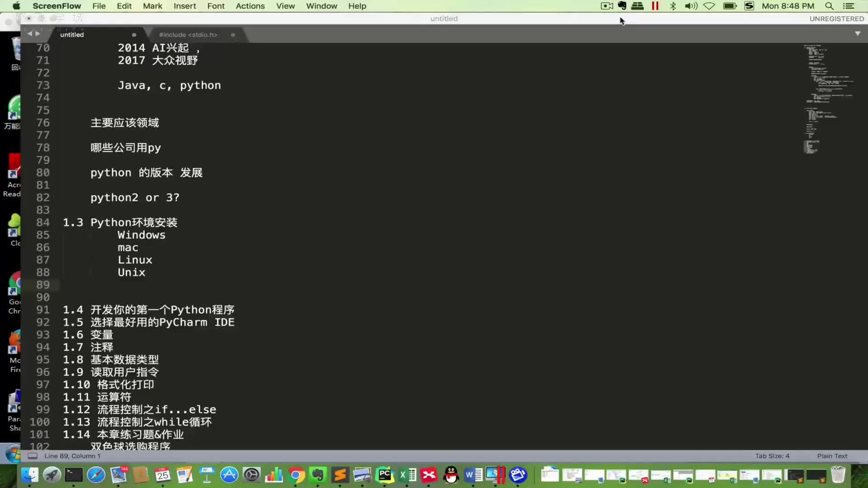This screenshot has height=488, width=868.
Task: Open the Mark menu in menu bar
Action: tap(153, 6)
